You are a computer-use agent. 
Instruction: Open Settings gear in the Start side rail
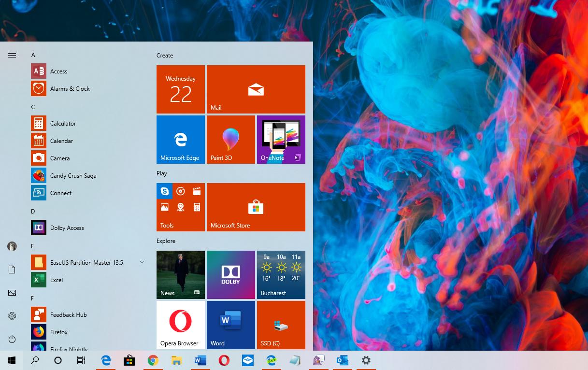coord(12,316)
